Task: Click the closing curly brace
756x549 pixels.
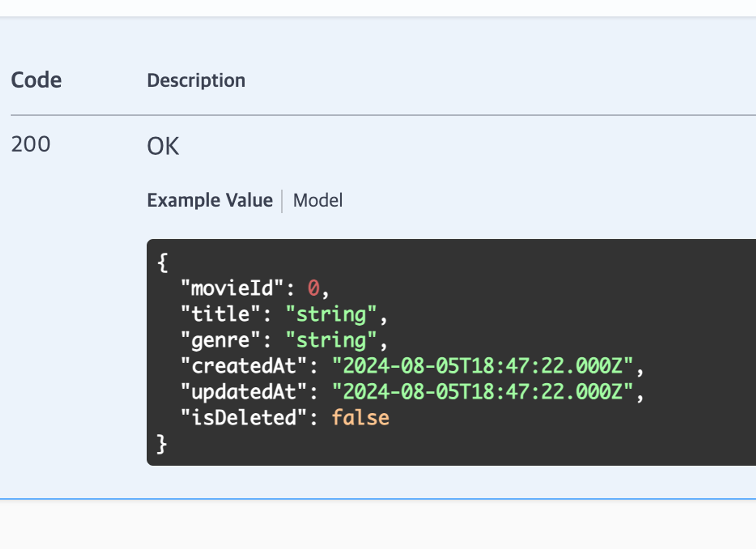Action: [162, 444]
